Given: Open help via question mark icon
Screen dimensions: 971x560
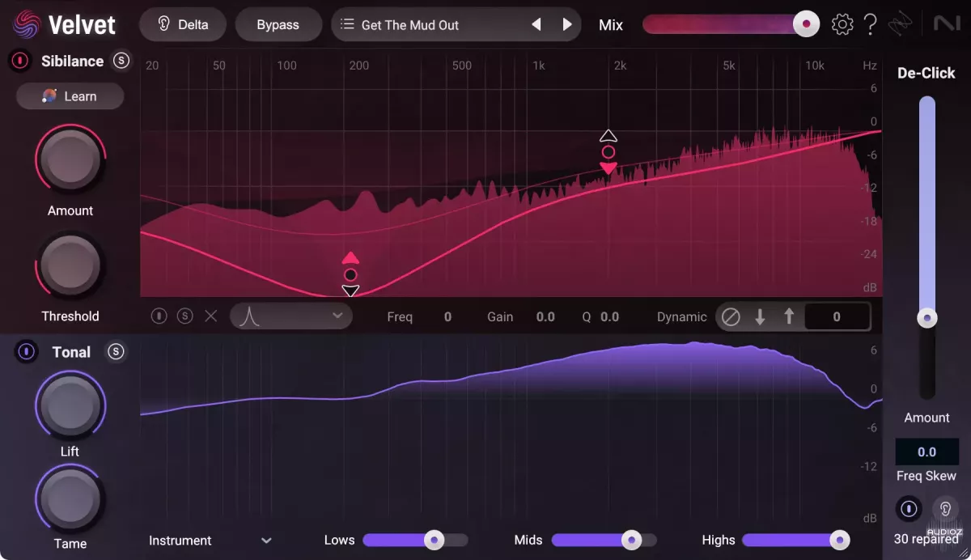Looking at the screenshot, I should click(871, 24).
